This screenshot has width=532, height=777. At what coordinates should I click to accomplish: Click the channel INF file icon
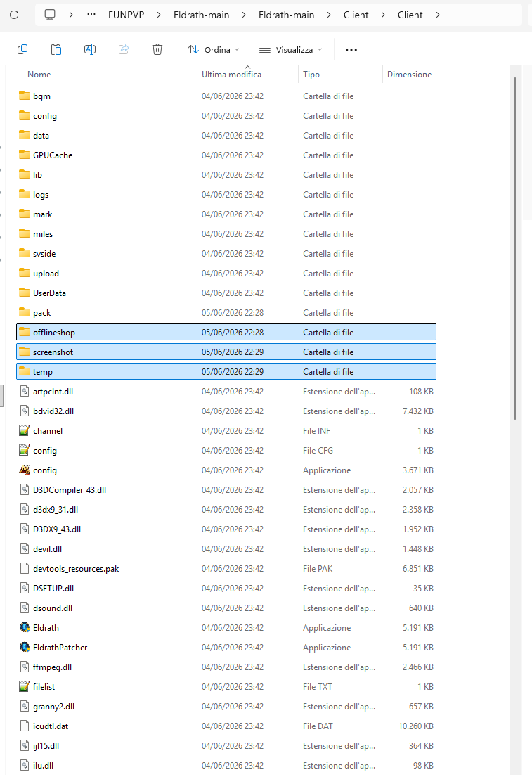point(25,430)
